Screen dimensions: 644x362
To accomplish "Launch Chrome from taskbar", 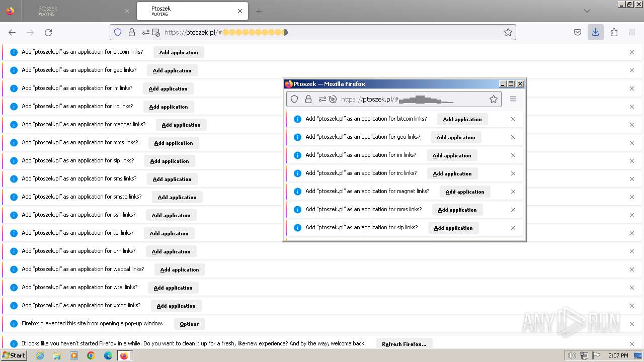I will 91,355.
